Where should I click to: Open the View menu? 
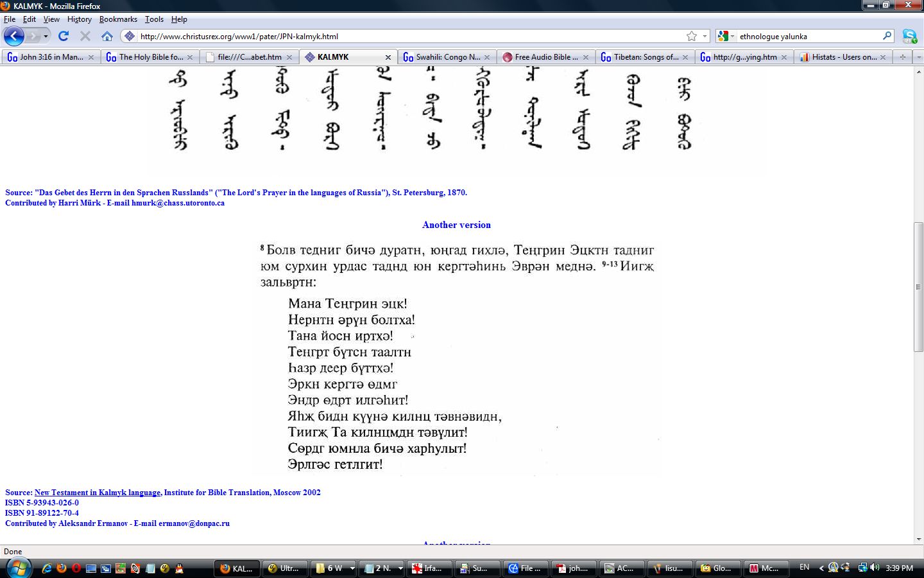click(x=51, y=19)
